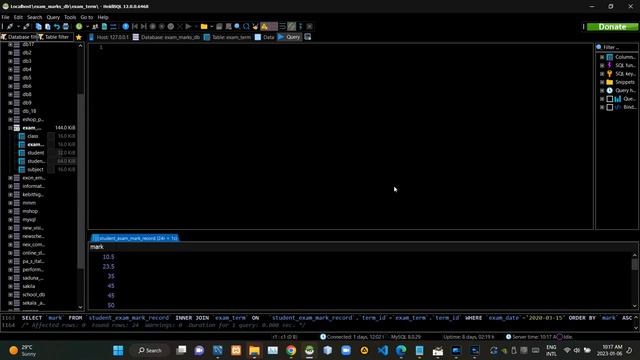Switch to the Table: exam_term tab

click(x=227, y=37)
